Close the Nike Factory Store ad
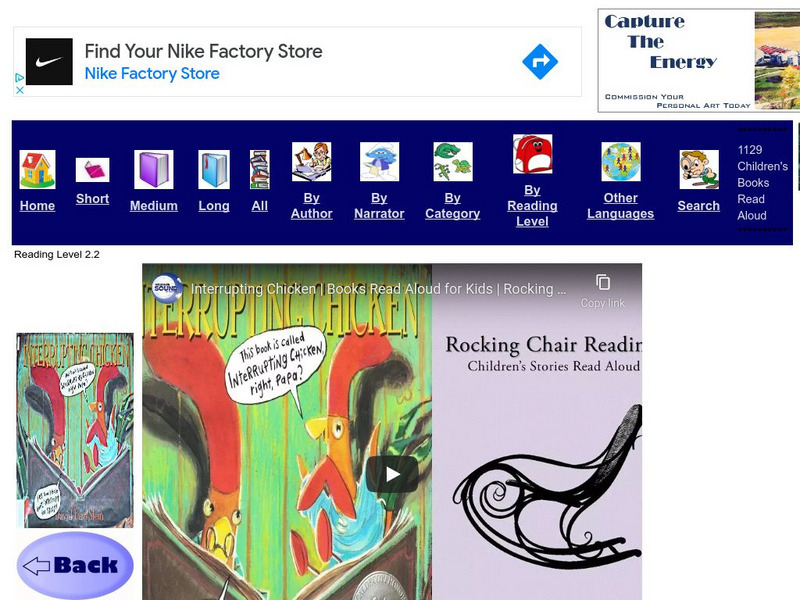Screen dimensions: 800x600 point(19,90)
